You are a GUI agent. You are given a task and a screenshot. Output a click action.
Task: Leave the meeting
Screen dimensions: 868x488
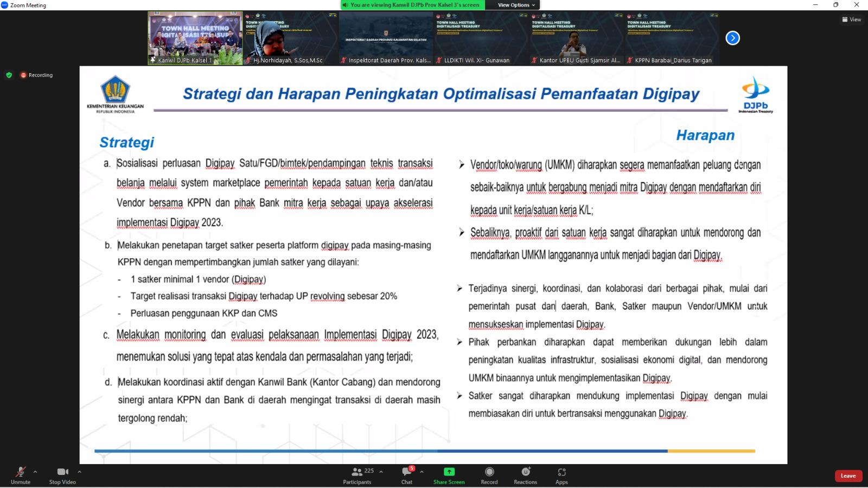pos(848,476)
